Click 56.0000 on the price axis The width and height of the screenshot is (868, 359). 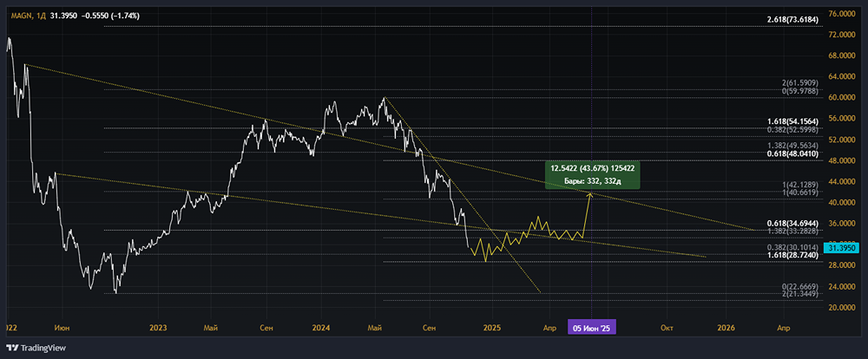point(844,119)
